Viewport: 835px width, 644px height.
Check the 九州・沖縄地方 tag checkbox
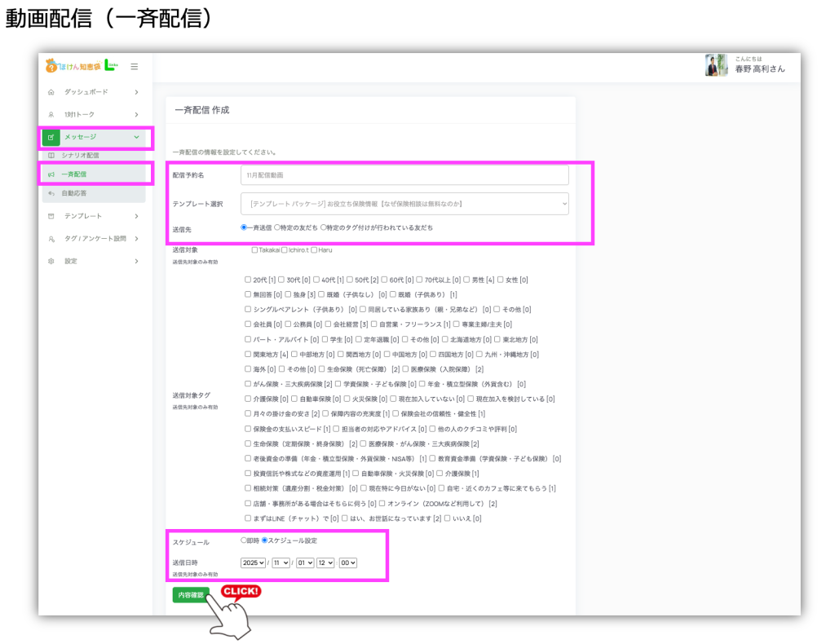pyautogui.click(x=479, y=354)
